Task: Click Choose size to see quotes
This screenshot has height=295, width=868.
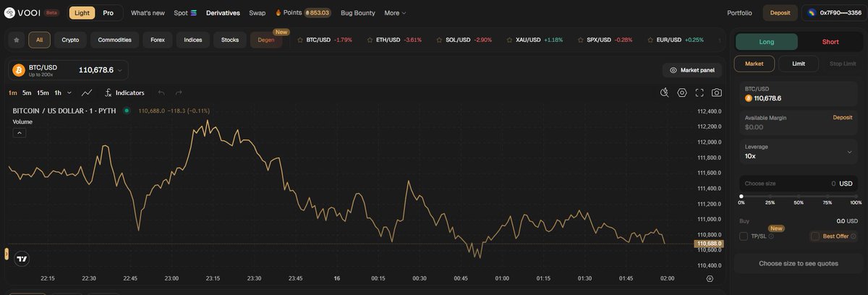Action: coord(799,263)
